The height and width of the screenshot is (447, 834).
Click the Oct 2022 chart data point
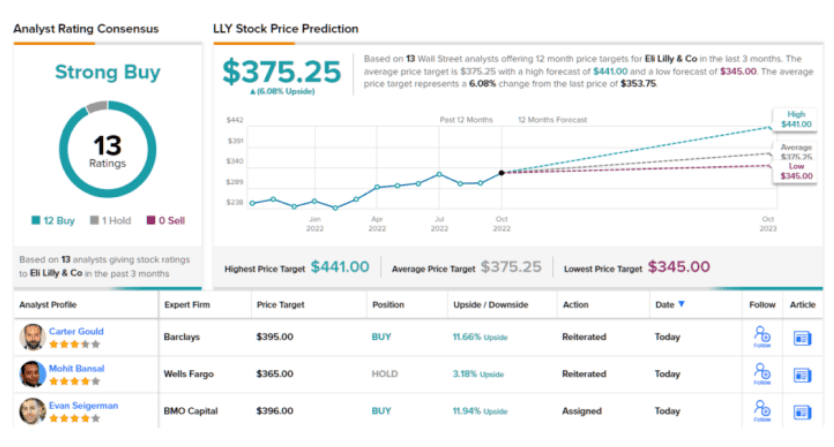point(502,172)
